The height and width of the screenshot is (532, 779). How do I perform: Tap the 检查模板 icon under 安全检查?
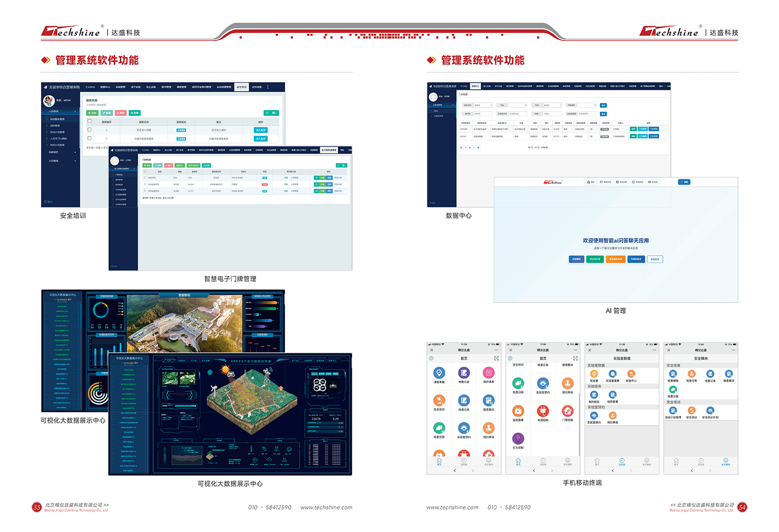click(673, 374)
